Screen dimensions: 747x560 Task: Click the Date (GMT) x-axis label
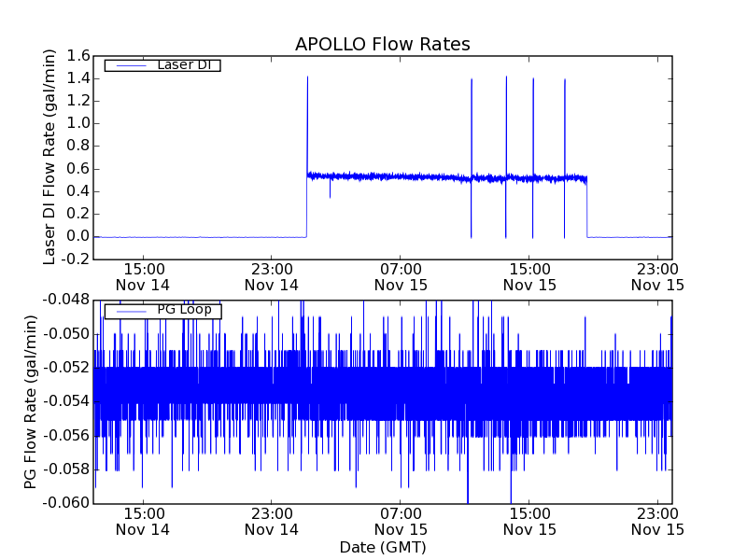(382, 547)
